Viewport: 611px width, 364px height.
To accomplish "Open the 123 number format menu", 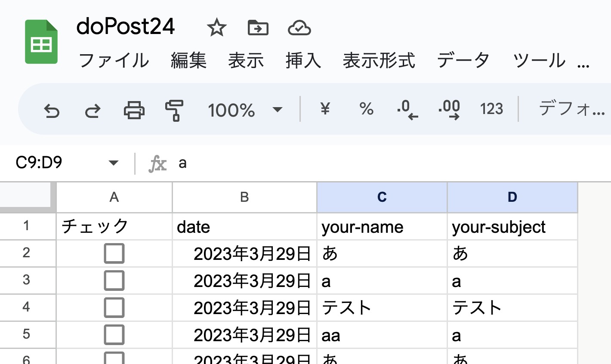I will pos(491,109).
